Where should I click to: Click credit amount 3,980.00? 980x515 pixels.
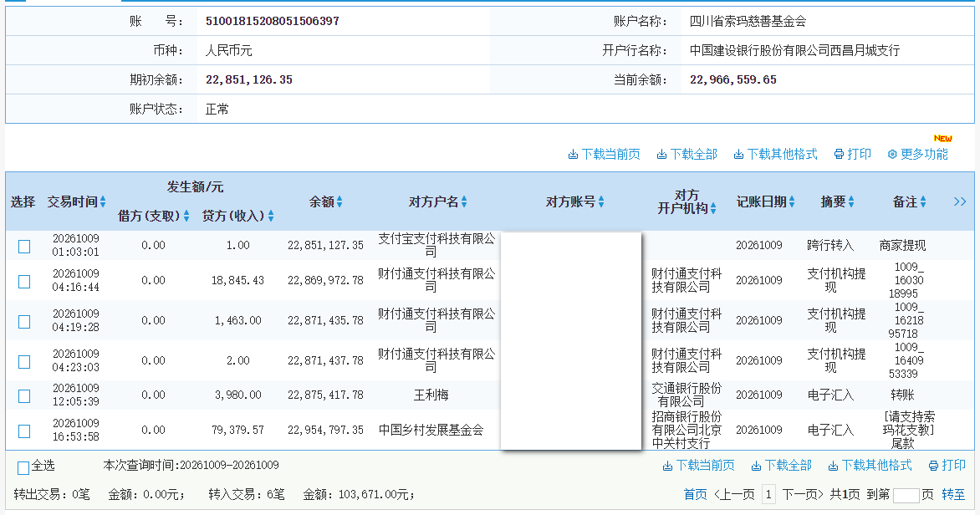tap(237, 395)
